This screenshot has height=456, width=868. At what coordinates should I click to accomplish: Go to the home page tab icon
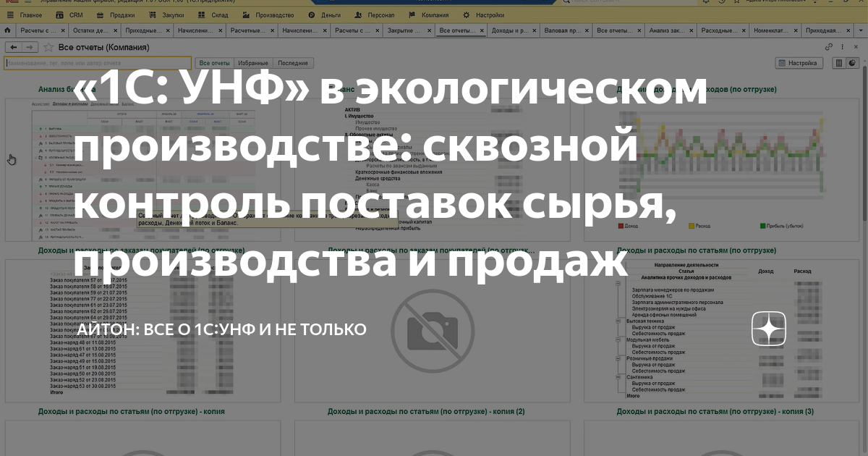coord(7,30)
